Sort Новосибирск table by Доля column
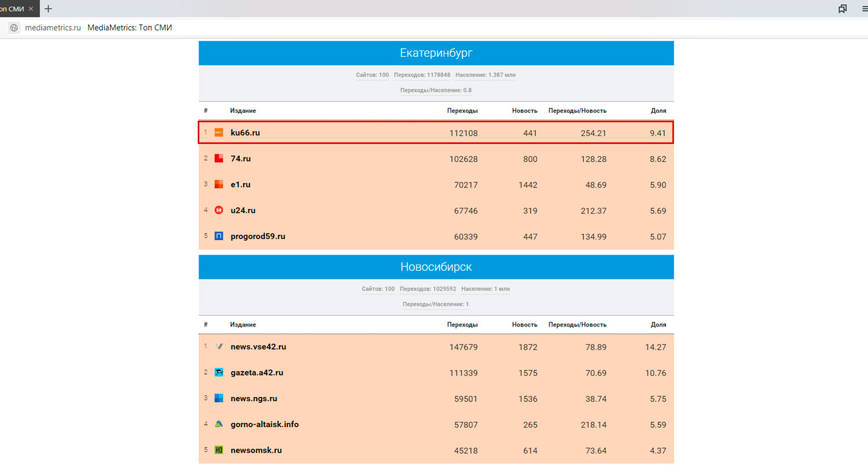868x467 pixels. (x=658, y=325)
